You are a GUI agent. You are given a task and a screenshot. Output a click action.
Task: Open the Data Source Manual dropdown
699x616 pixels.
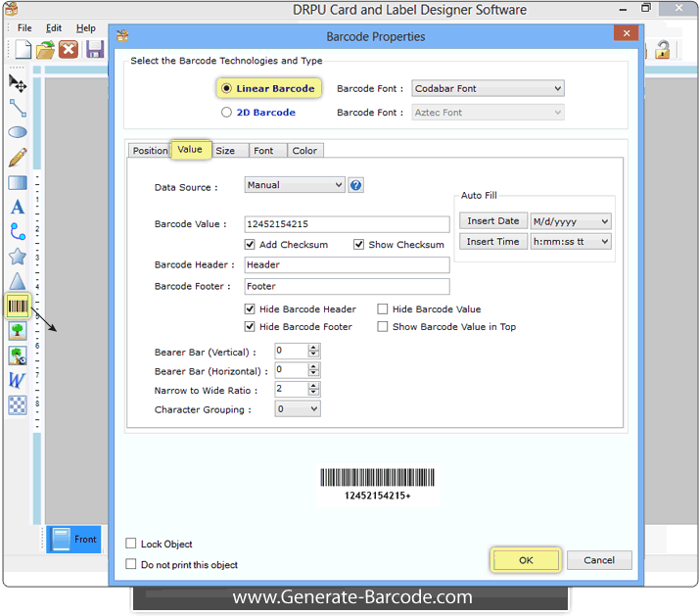point(295,185)
